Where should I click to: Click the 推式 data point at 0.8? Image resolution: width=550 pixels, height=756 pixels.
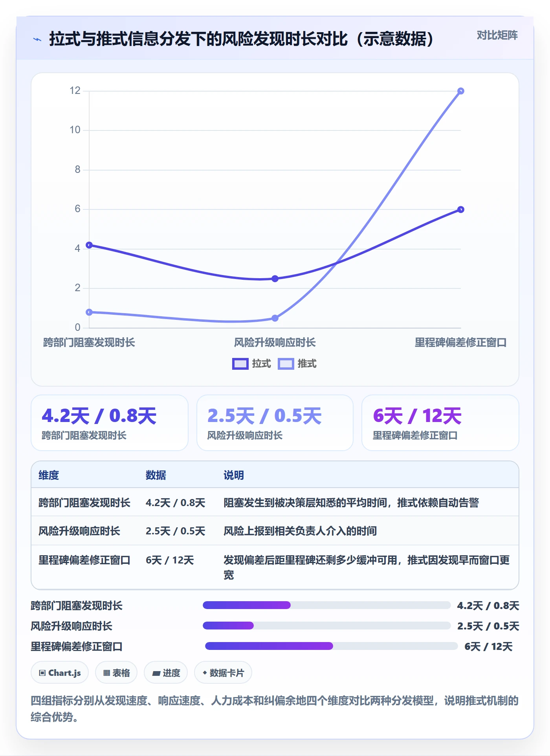89,312
